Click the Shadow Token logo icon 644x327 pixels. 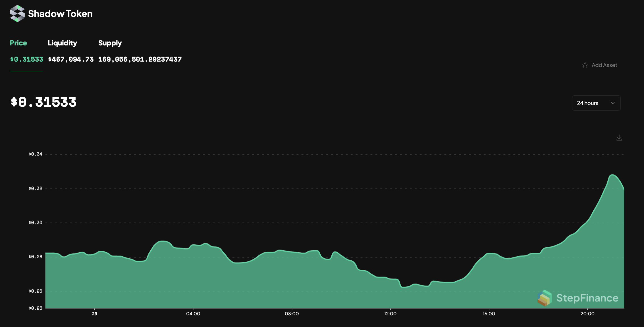click(17, 13)
